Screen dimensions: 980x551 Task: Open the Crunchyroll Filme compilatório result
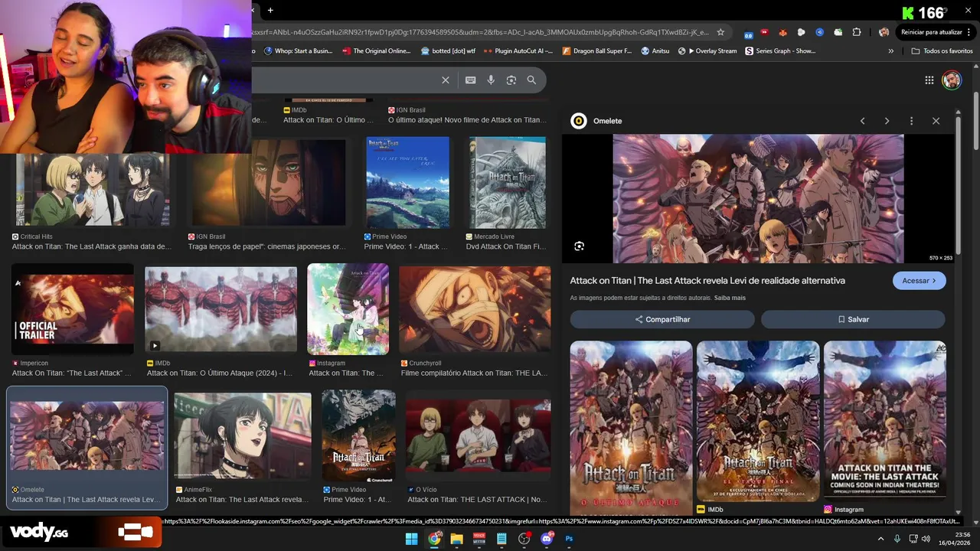[475, 309]
